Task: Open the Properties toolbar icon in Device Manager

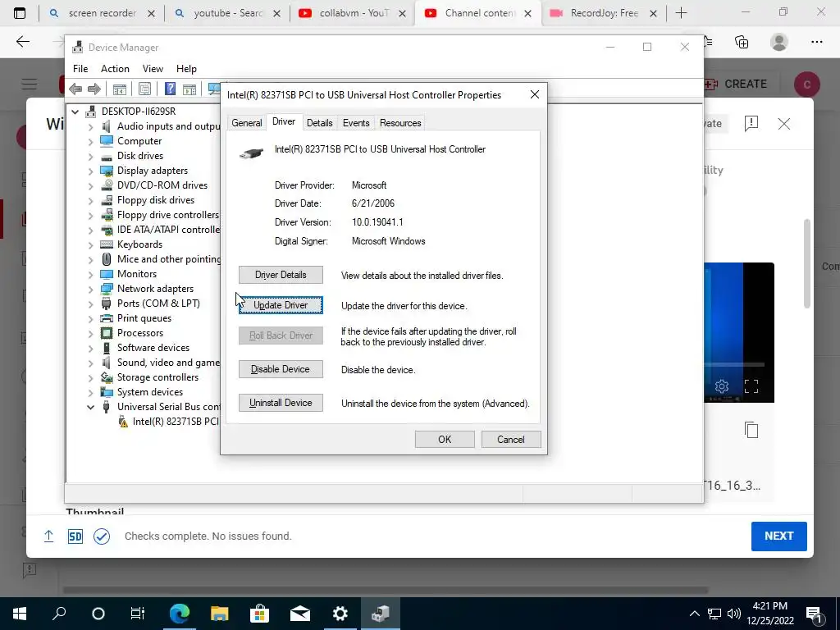Action: pos(144,89)
